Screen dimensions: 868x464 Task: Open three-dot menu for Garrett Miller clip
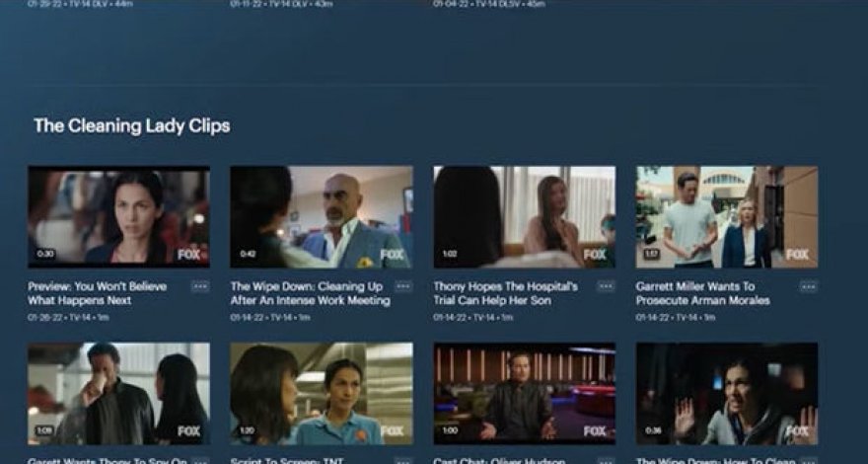(x=808, y=286)
